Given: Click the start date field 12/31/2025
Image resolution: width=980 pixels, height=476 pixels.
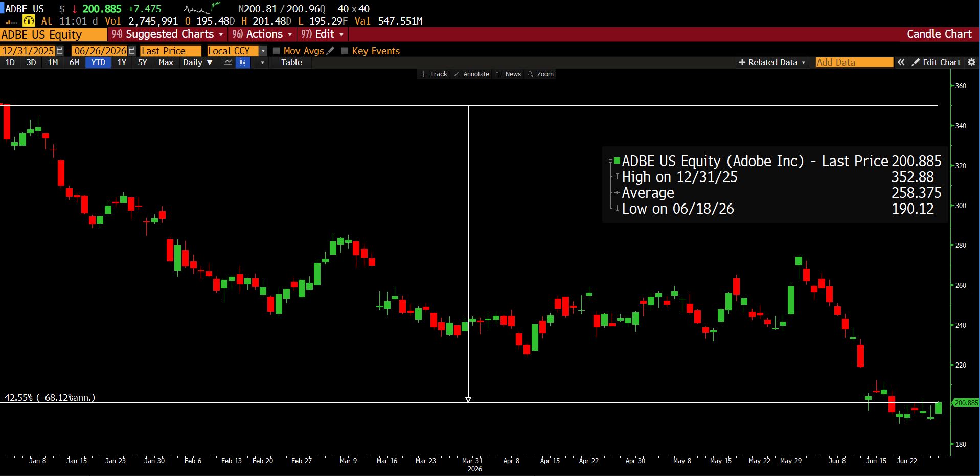Looking at the screenshot, I should 28,51.
